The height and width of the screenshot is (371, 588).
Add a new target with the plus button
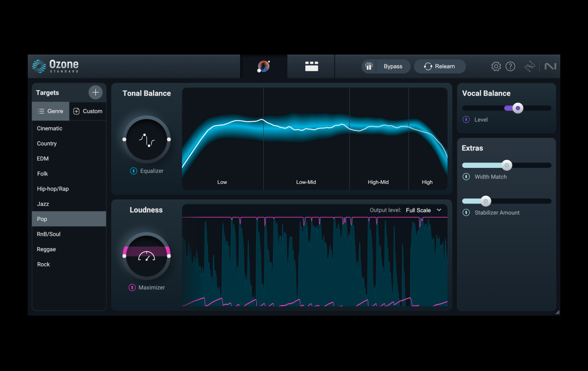coord(95,92)
